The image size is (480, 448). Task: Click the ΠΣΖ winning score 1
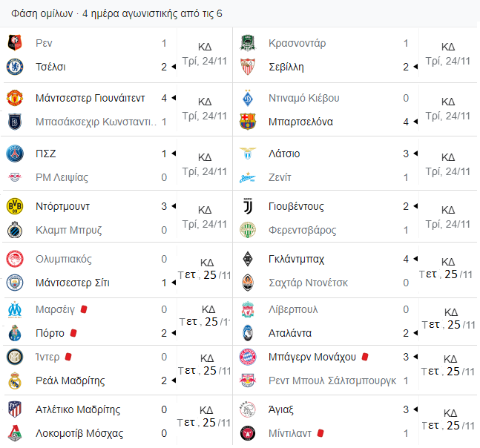click(164, 154)
